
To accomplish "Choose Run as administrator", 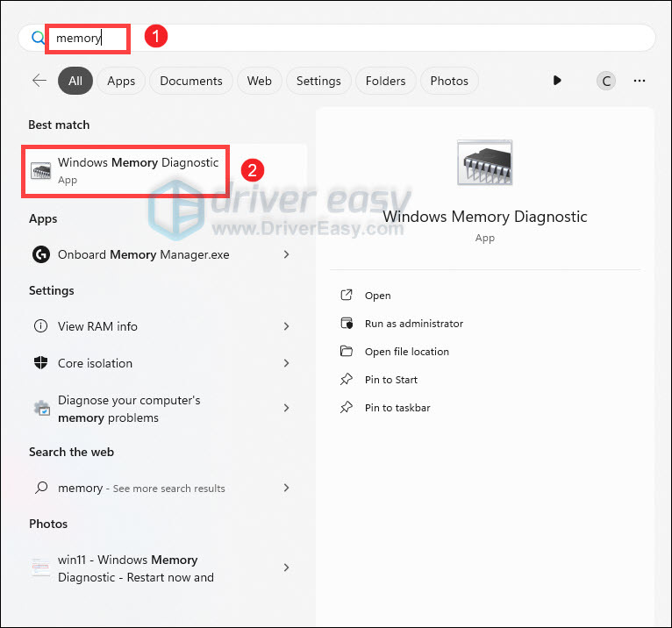I will 414,324.
